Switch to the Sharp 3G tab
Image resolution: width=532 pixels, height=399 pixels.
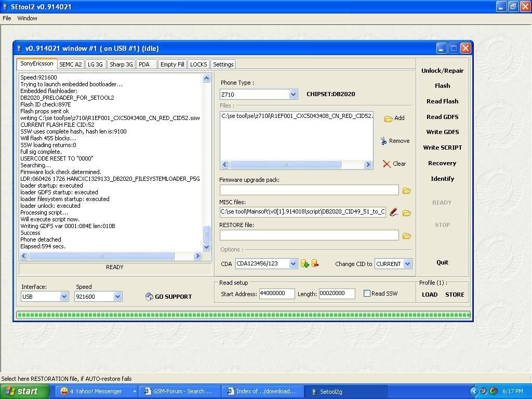point(121,64)
